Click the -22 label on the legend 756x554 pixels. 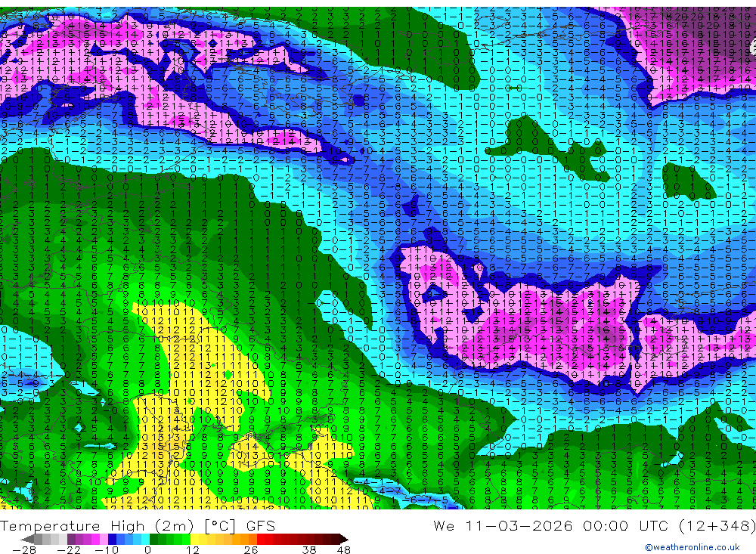pyautogui.click(x=69, y=550)
